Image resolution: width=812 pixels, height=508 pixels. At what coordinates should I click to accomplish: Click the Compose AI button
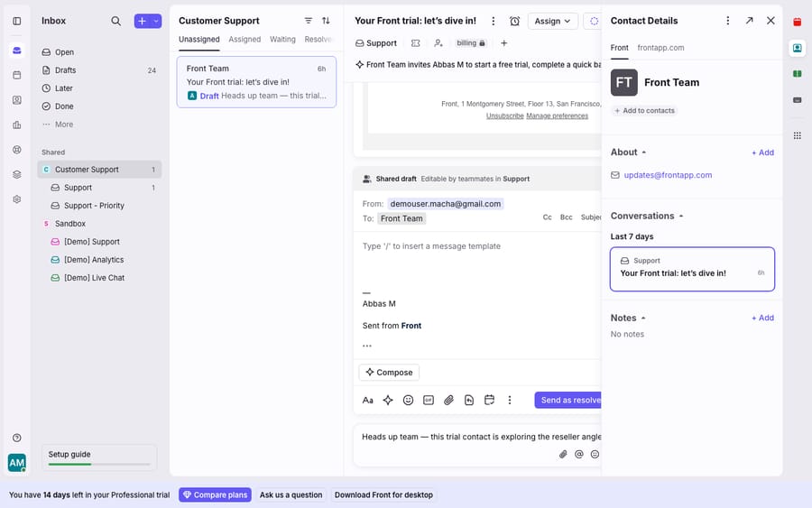[389, 373]
